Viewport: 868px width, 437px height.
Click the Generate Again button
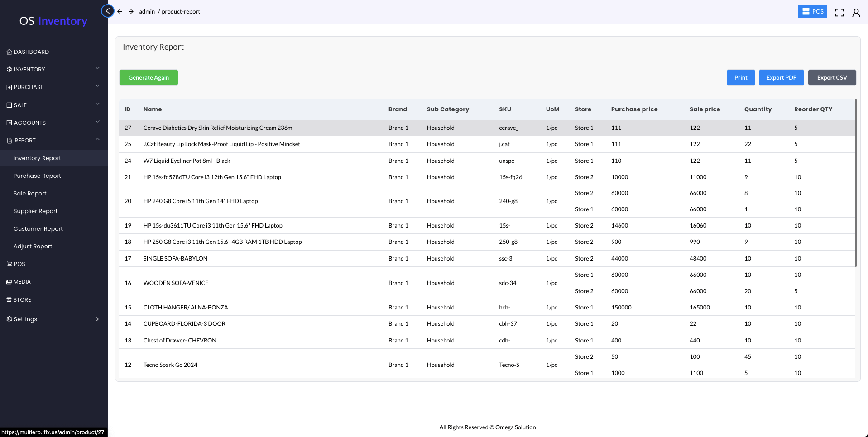[x=149, y=78]
